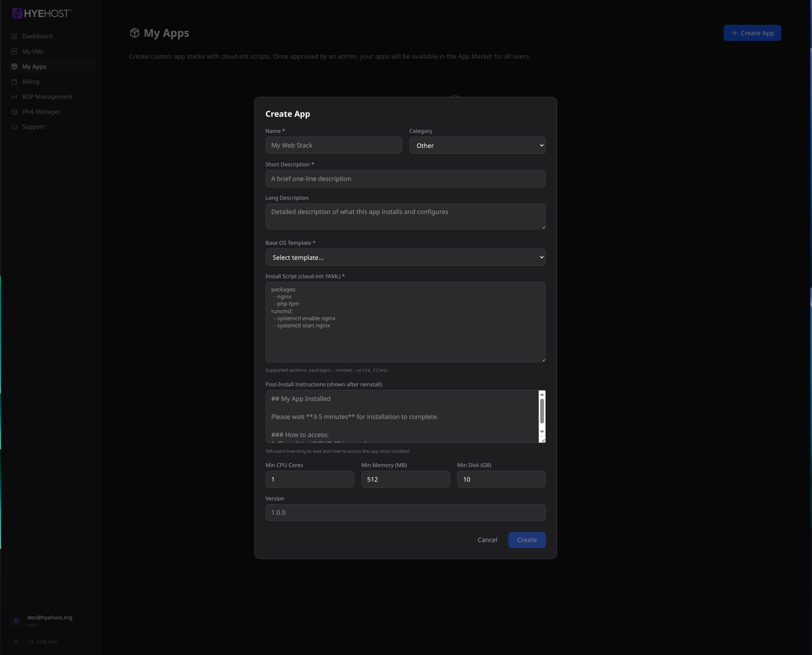Click the HyeHost logo icon

click(x=17, y=14)
